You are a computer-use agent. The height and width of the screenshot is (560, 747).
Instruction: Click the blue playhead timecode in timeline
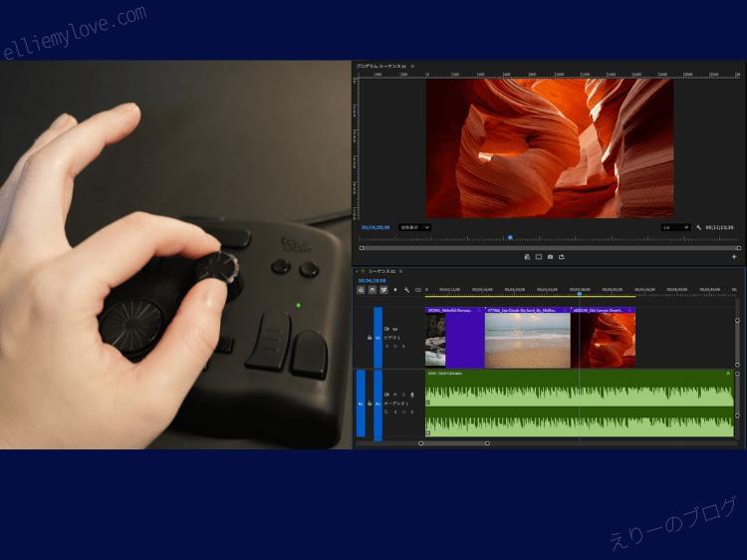[x=372, y=281]
